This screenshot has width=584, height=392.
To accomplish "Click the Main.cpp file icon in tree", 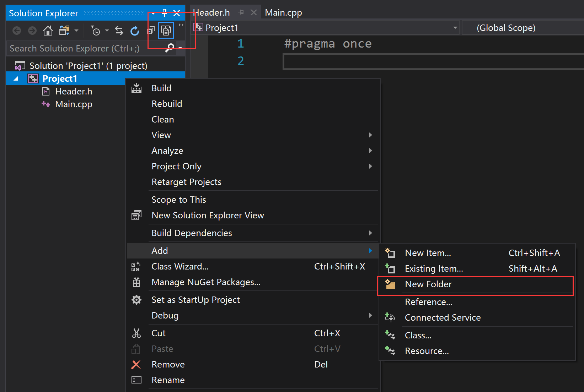I will [46, 104].
